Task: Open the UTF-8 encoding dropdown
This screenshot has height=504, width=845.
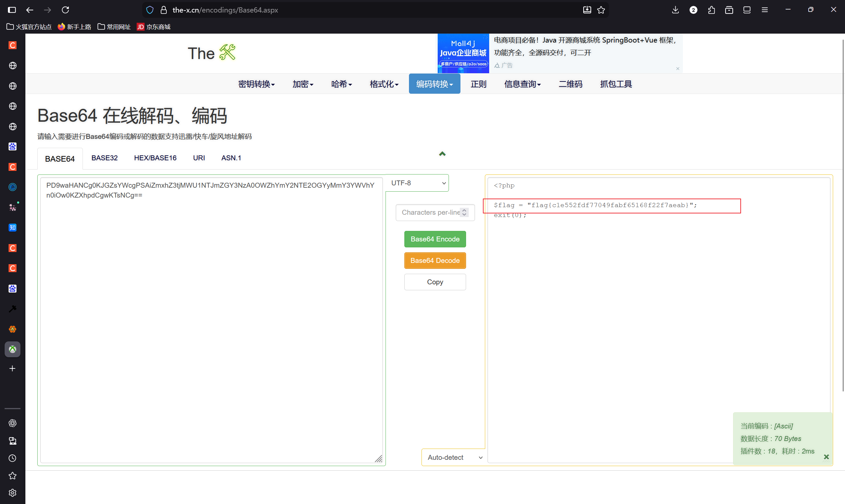Action: coord(418,183)
